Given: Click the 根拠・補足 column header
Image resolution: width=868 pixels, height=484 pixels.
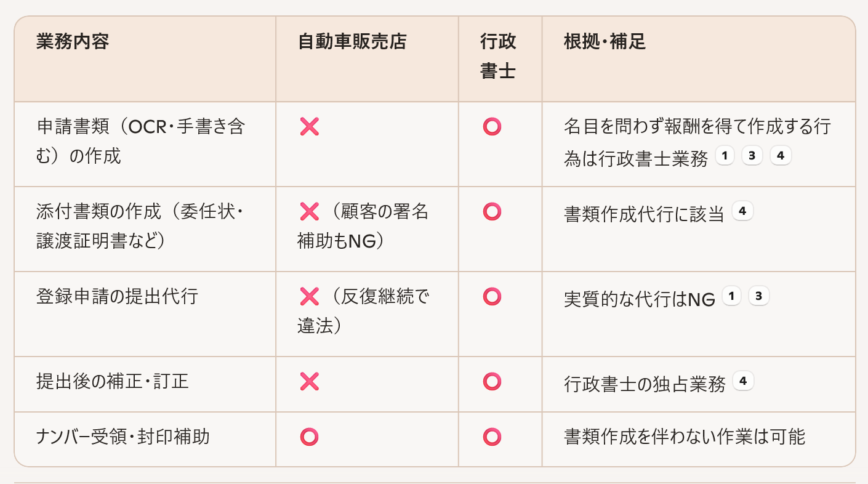Looking at the screenshot, I should tap(605, 42).
